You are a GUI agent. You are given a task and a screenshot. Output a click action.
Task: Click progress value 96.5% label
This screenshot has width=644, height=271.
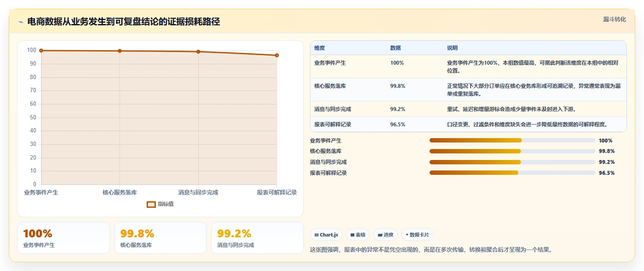tap(607, 173)
